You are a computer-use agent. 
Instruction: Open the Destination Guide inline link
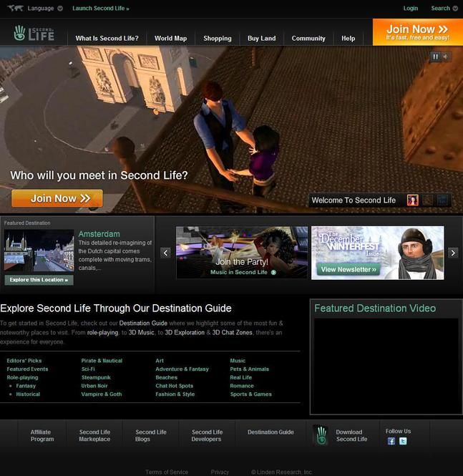pos(143,324)
